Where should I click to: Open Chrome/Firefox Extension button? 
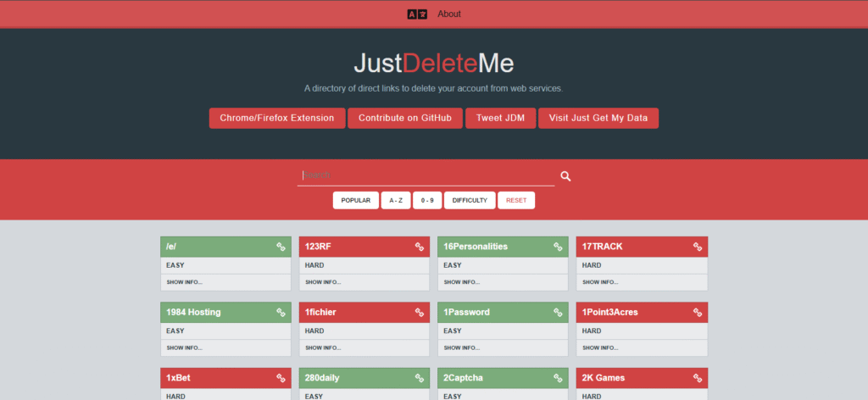(x=277, y=119)
